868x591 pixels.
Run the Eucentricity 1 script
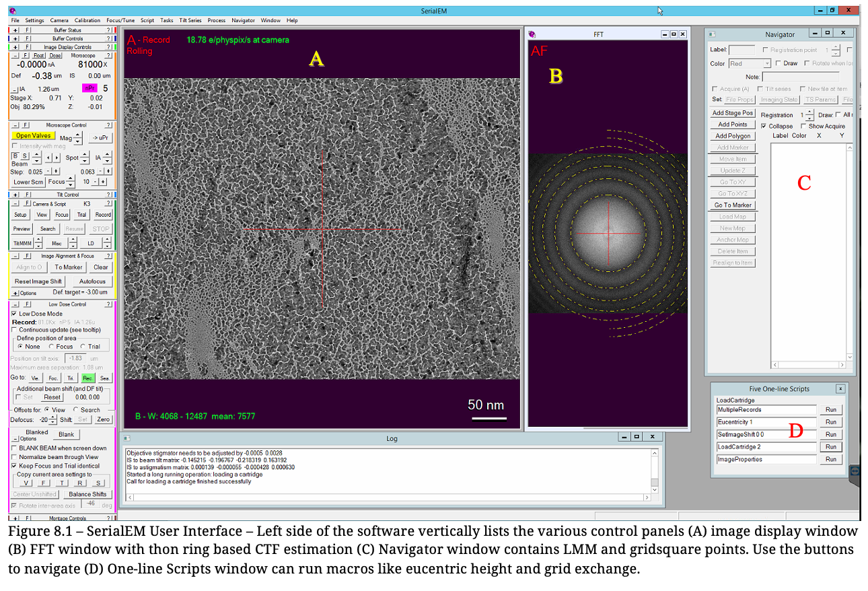(x=831, y=422)
